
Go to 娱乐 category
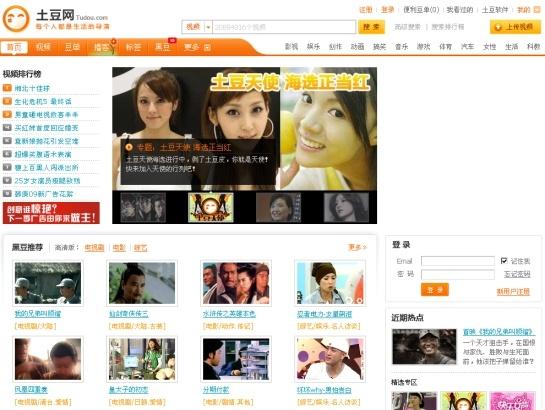click(313, 47)
